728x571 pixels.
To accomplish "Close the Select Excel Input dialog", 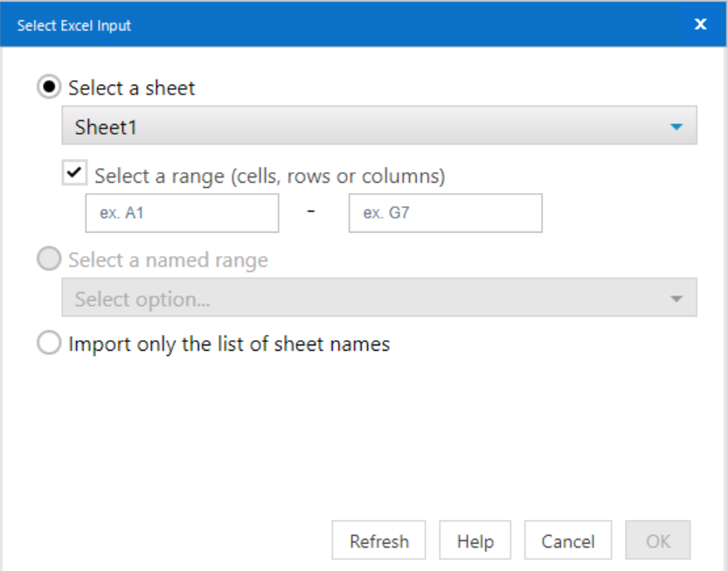I will (x=700, y=24).
